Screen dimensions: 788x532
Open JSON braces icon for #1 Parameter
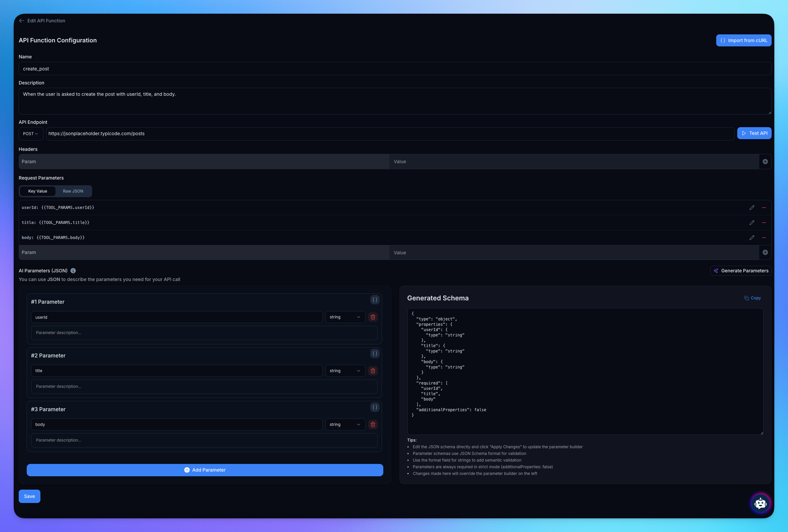pos(375,300)
